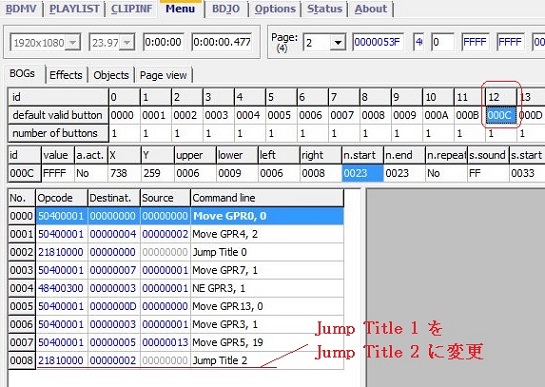Select default valid button cell 0000
This screenshot has width=545, height=387.
[x=124, y=115]
